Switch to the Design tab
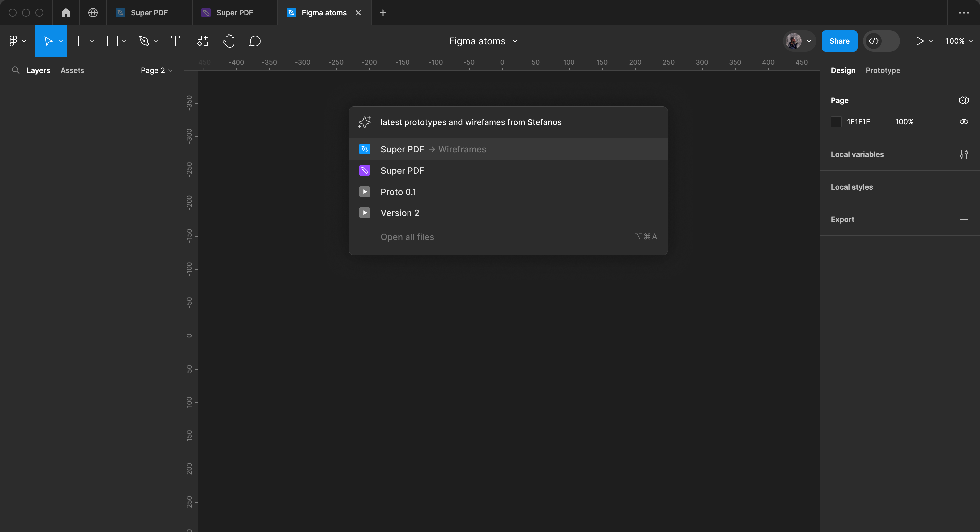The image size is (980, 532). click(x=843, y=70)
